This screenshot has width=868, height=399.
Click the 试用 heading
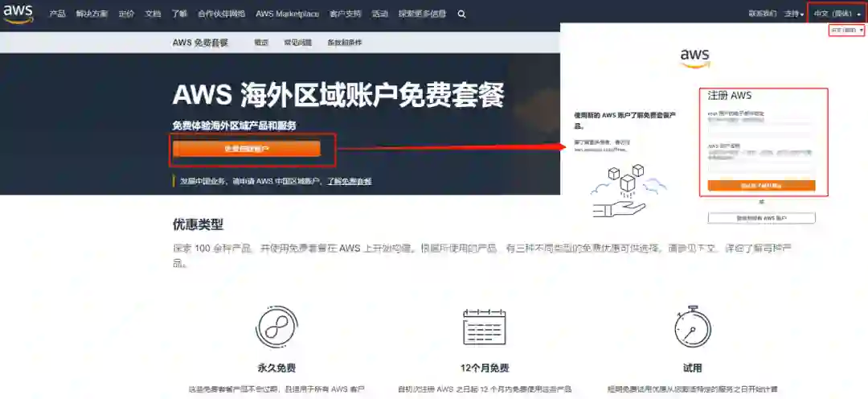[693, 368]
